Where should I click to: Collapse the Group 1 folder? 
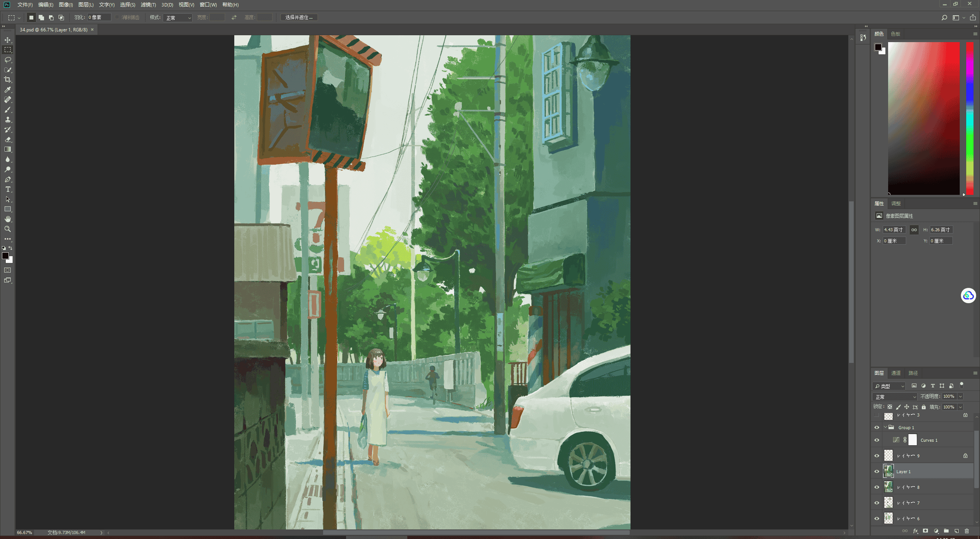pos(885,427)
